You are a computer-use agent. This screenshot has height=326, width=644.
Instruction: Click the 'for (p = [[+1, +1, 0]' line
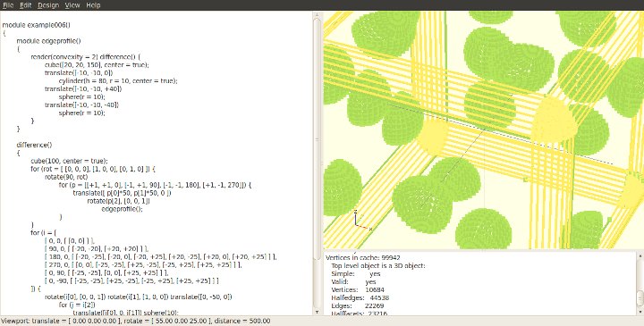[x=155, y=185]
